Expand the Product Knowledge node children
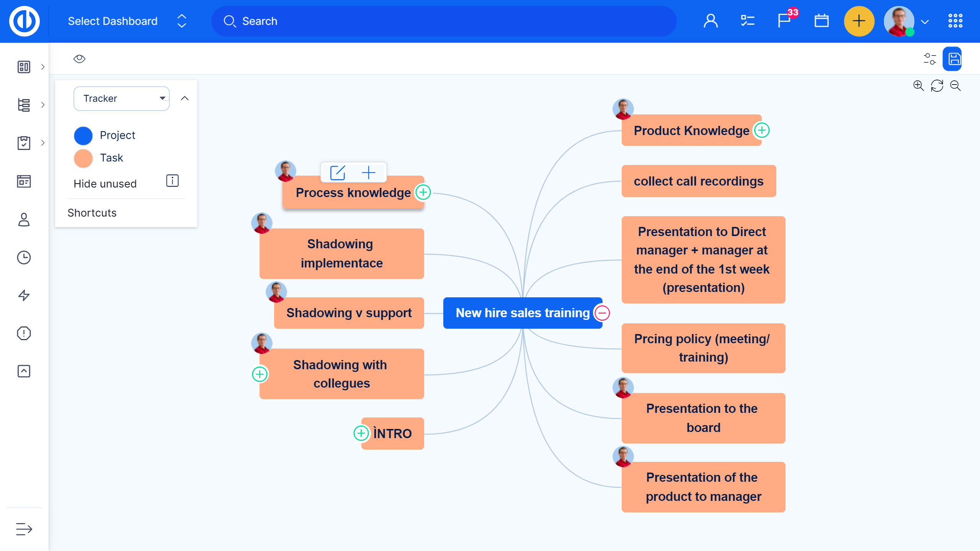Screen dimensions: 980x551 [762, 130]
